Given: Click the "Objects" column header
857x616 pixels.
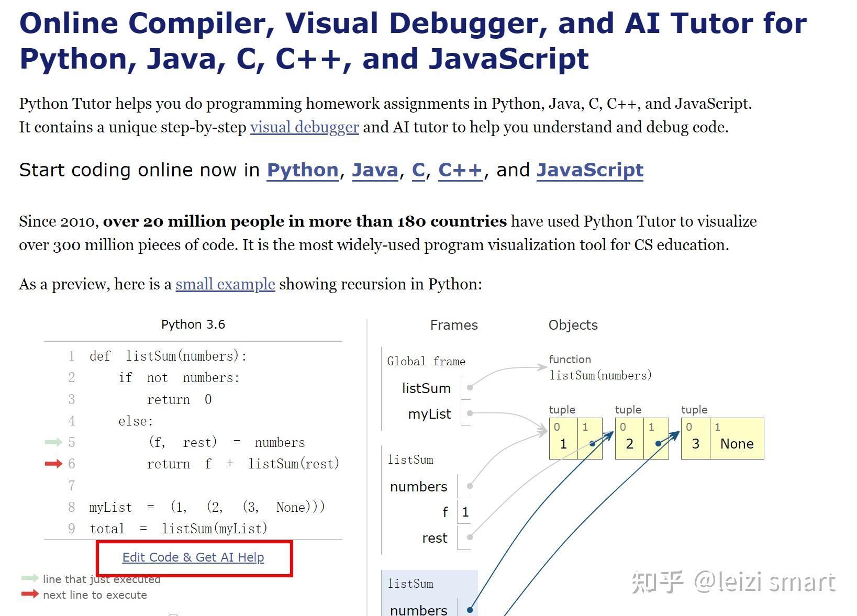Looking at the screenshot, I should point(573,325).
